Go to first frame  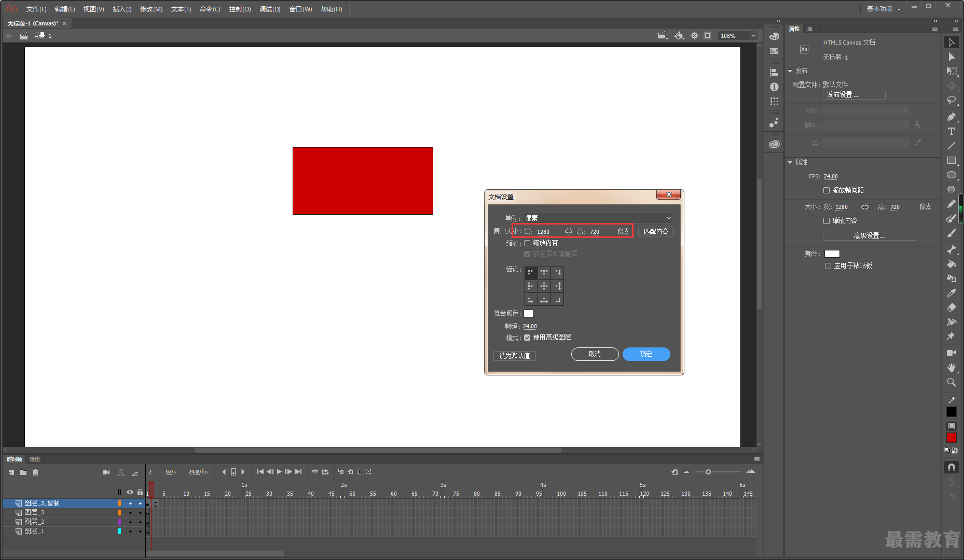260,472
